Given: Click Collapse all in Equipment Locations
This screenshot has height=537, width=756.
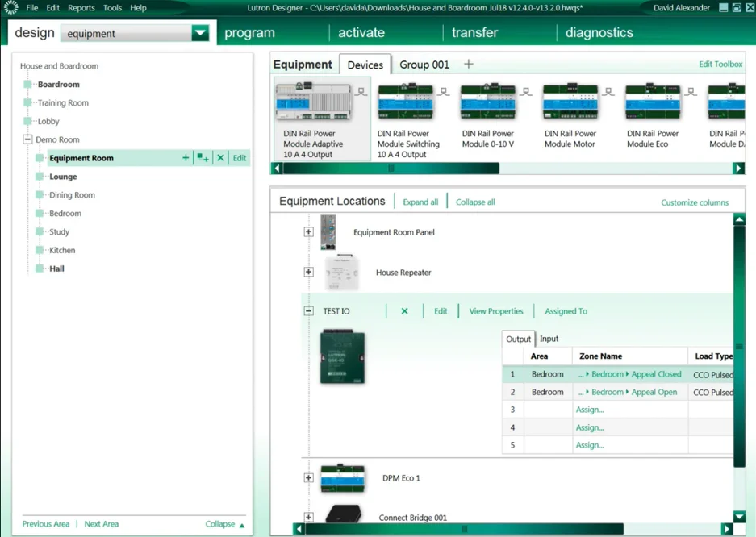Looking at the screenshot, I should (475, 202).
